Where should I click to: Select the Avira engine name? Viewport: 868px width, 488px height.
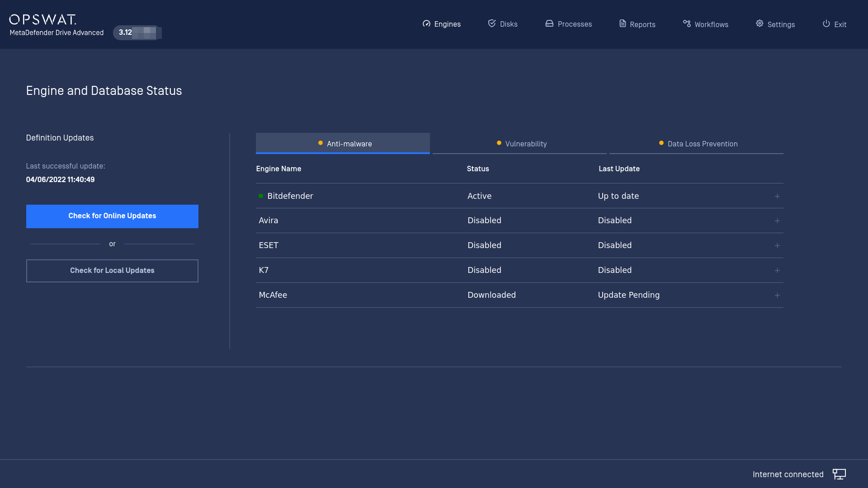coord(268,221)
